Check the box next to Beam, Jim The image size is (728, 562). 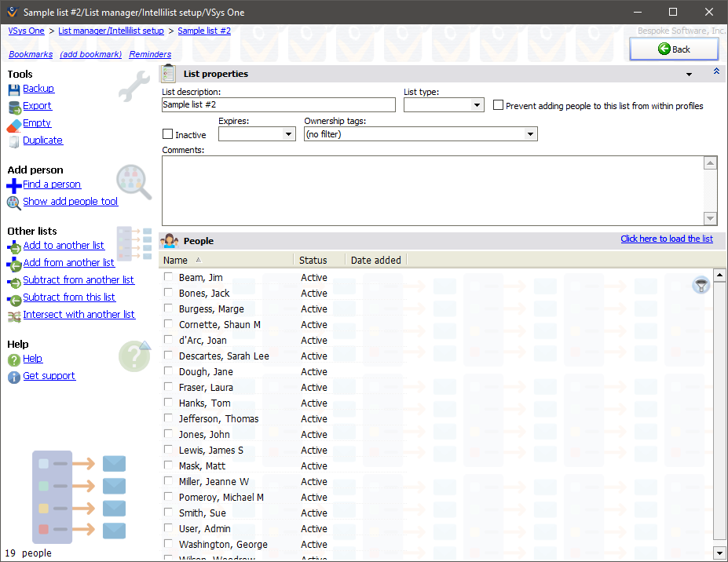click(168, 276)
